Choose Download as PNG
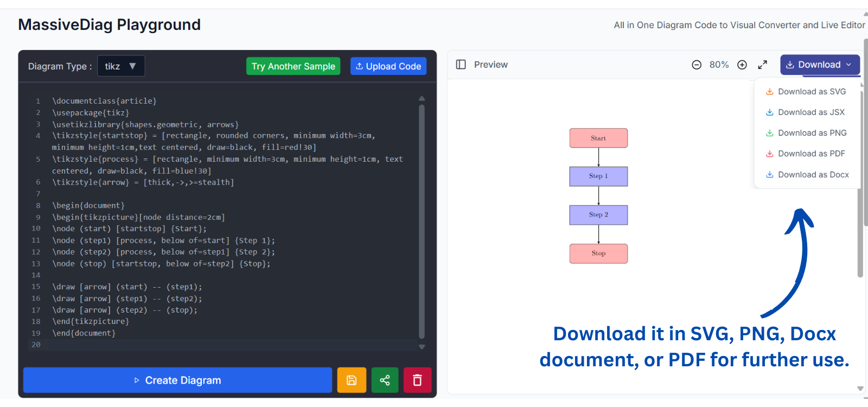868x407 pixels. coord(806,133)
